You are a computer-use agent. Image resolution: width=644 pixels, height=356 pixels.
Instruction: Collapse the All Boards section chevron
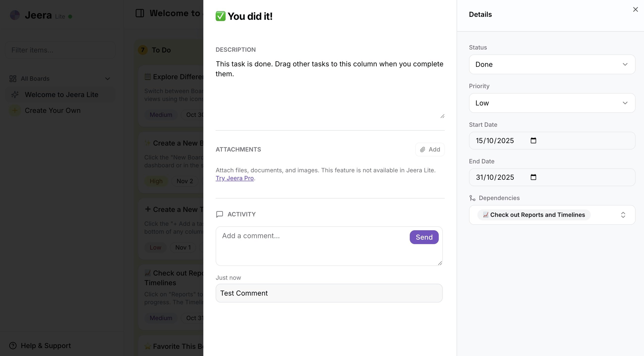click(107, 78)
